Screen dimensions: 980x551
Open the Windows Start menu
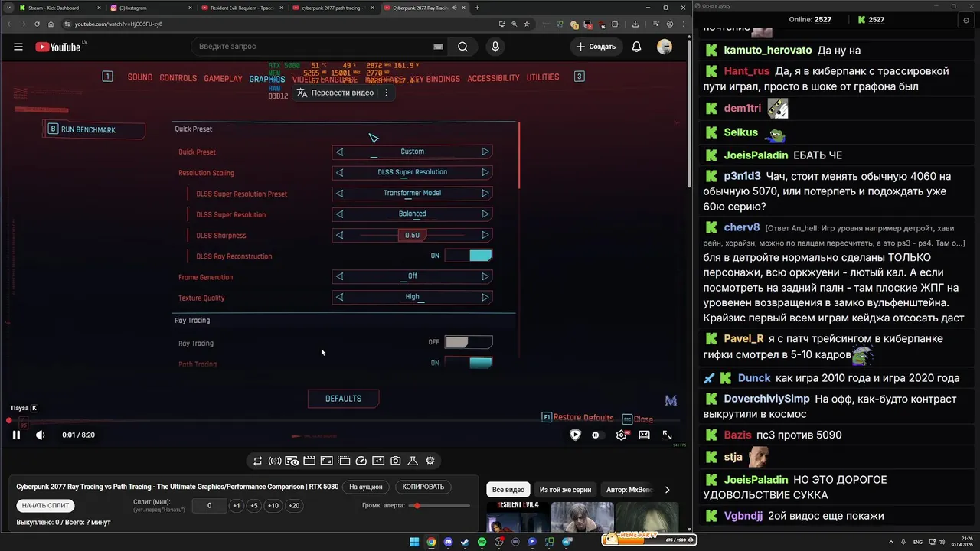414,542
